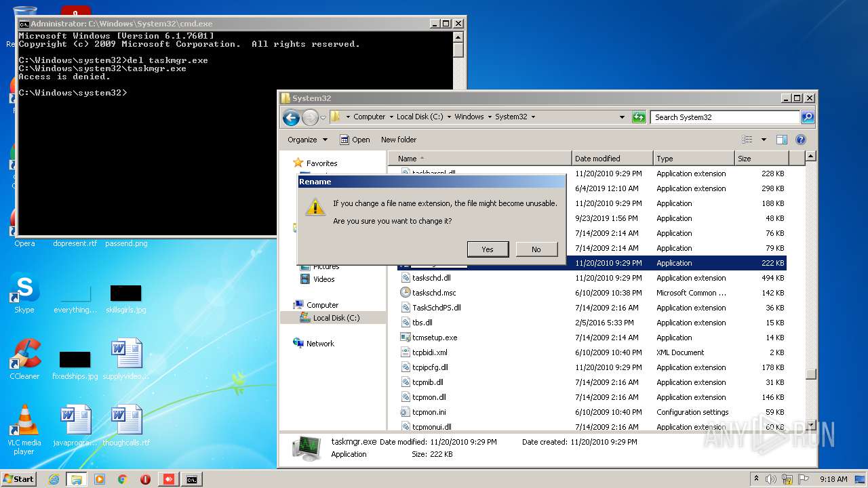Open the Organize menu
The image size is (868, 488).
[x=307, y=140]
